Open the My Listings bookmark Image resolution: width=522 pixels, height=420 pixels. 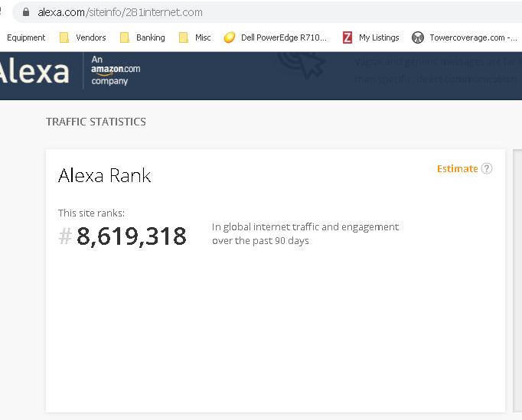(371, 37)
